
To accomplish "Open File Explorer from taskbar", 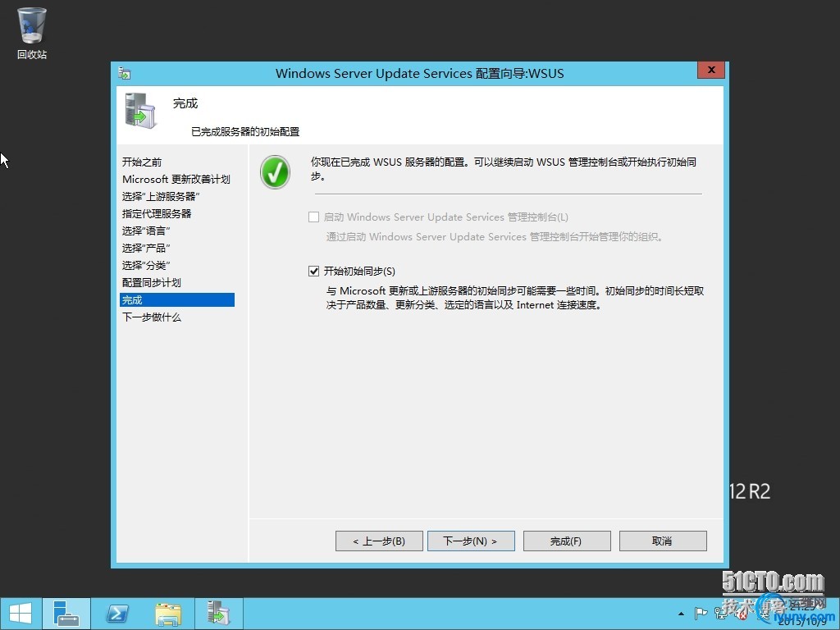I will tap(167, 614).
